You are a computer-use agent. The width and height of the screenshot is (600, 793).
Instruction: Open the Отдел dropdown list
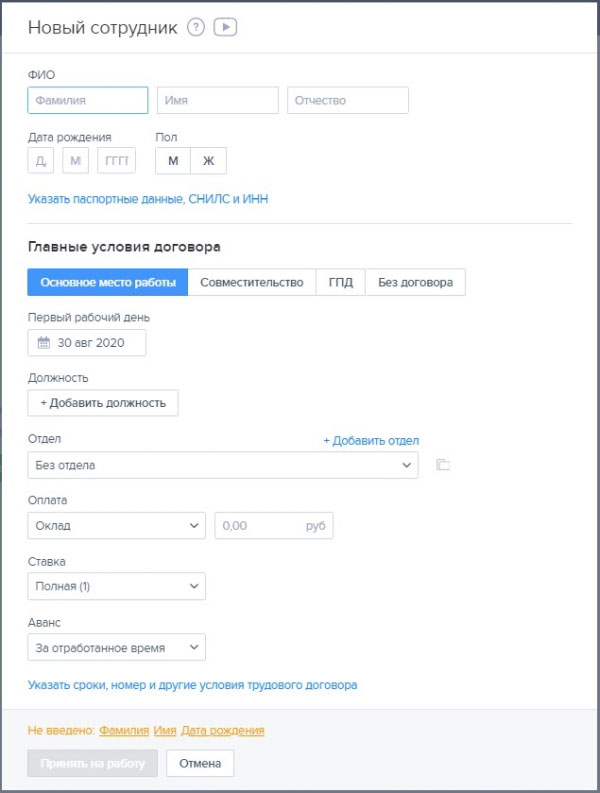(x=223, y=465)
